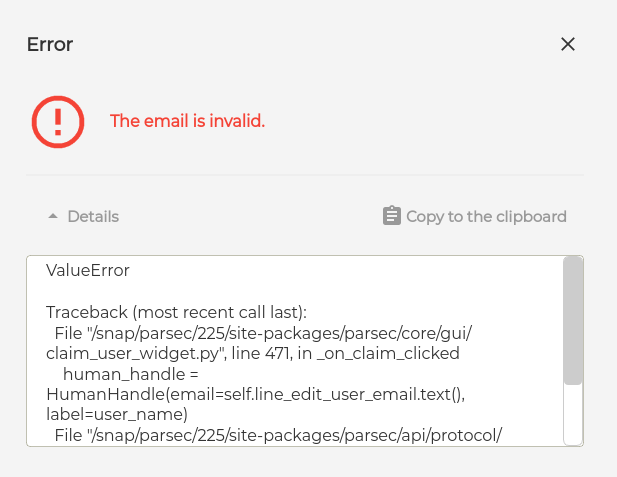617x477 pixels.
Task: Close the Error dialog with the X
Action: (567, 44)
